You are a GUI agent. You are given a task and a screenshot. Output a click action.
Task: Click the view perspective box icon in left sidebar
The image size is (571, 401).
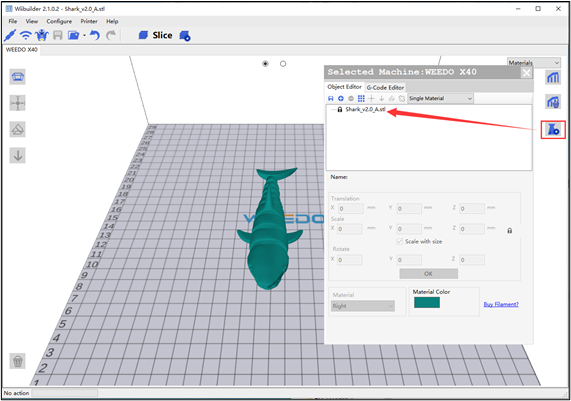pyautogui.click(x=17, y=77)
